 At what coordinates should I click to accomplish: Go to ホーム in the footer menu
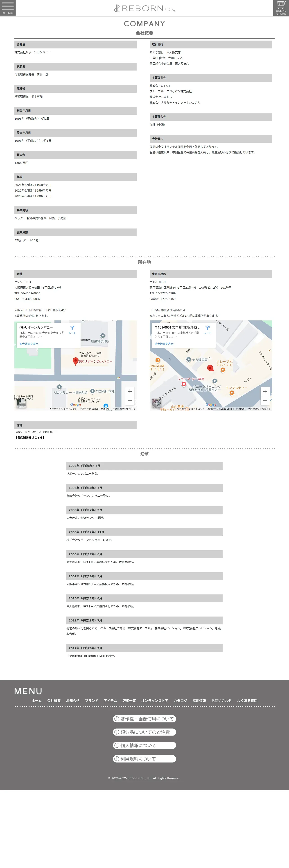pyautogui.click(x=37, y=701)
